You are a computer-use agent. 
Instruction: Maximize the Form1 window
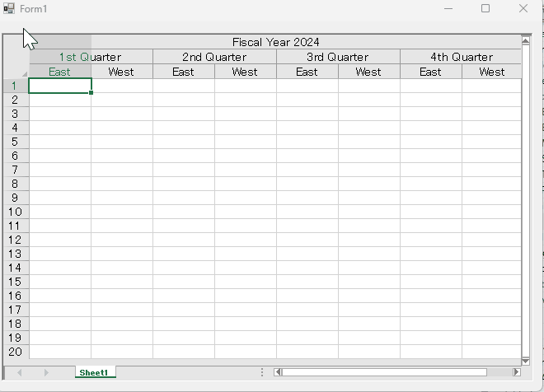(x=485, y=8)
